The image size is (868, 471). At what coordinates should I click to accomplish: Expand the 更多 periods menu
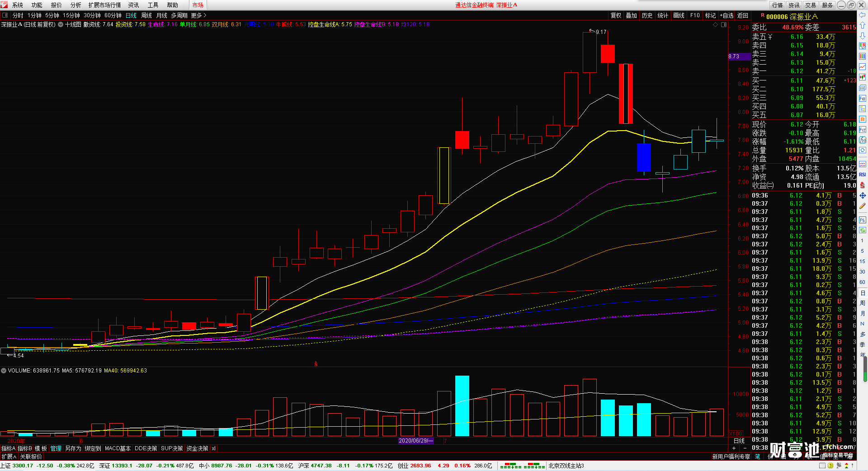coord(198,15)
